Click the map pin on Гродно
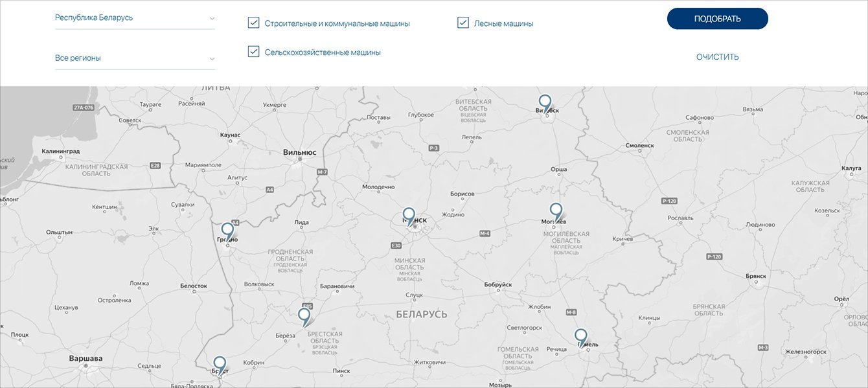868x388 pixels. (227, 232)
